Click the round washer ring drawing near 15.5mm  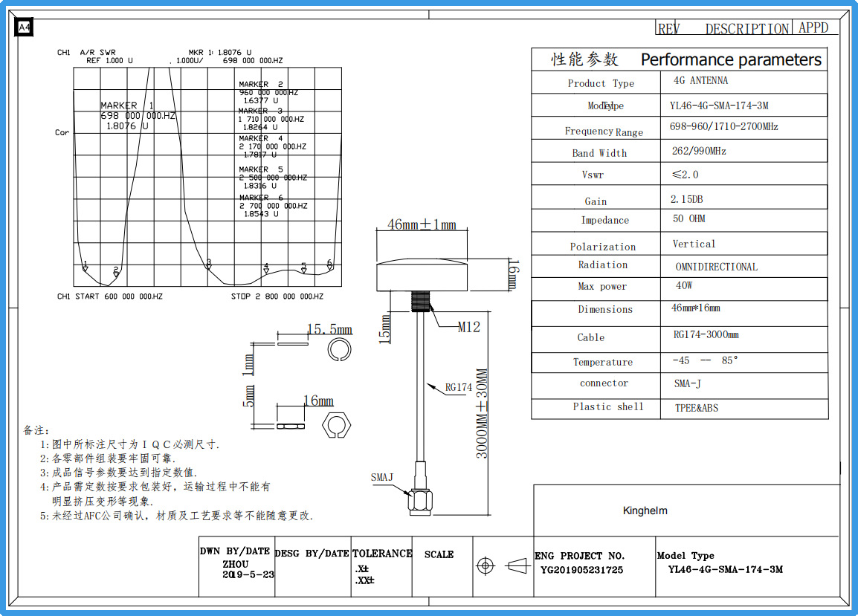pos(339,350)
